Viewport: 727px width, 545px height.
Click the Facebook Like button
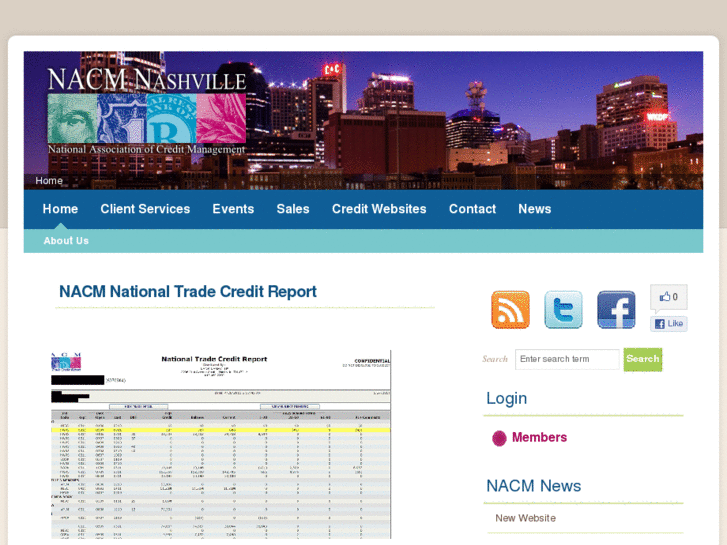tap(669, 323)
